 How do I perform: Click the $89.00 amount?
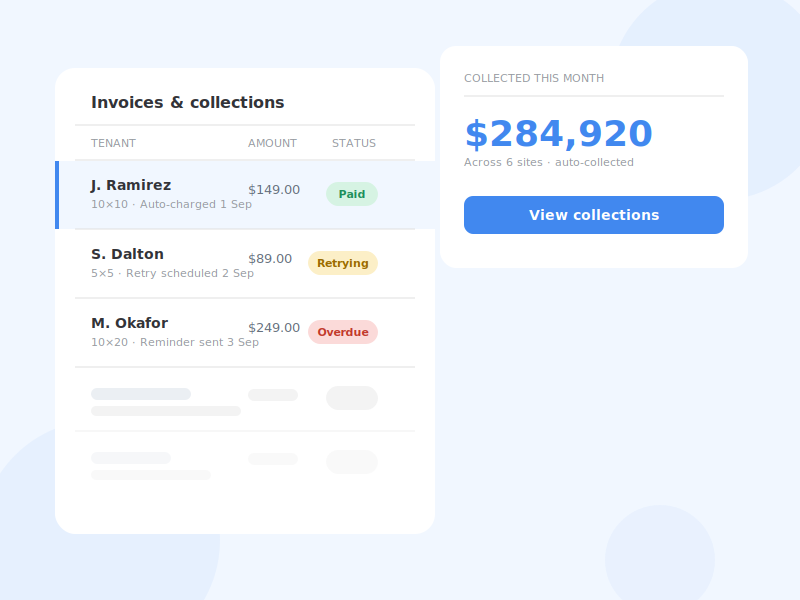pos(270,259)
